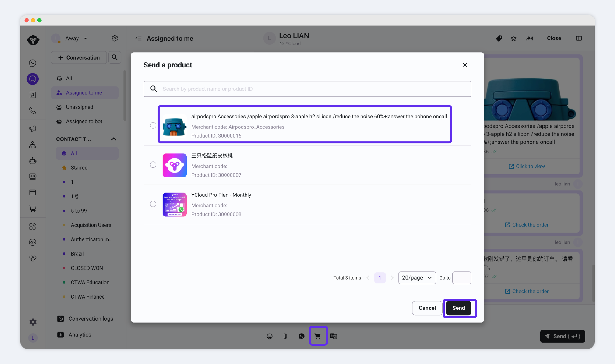This screenshot has width=615, height=364.
Task: Open the broadcast megaphone icon in sidebar
Action: pos(33,129)
